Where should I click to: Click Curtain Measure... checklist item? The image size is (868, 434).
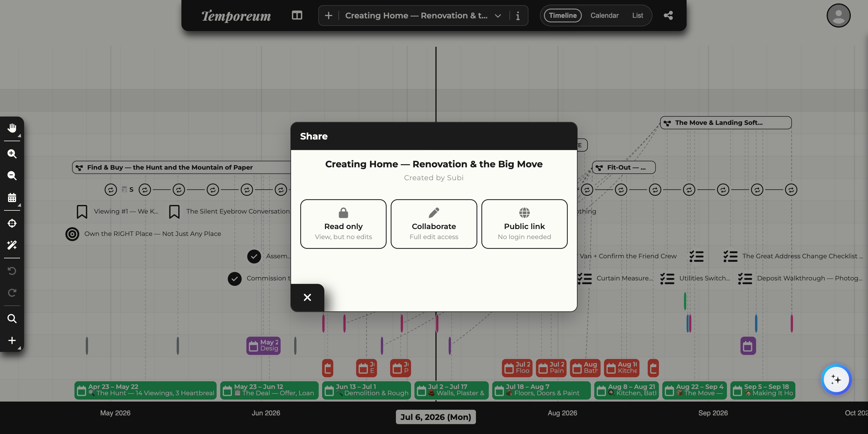point(624,279)
